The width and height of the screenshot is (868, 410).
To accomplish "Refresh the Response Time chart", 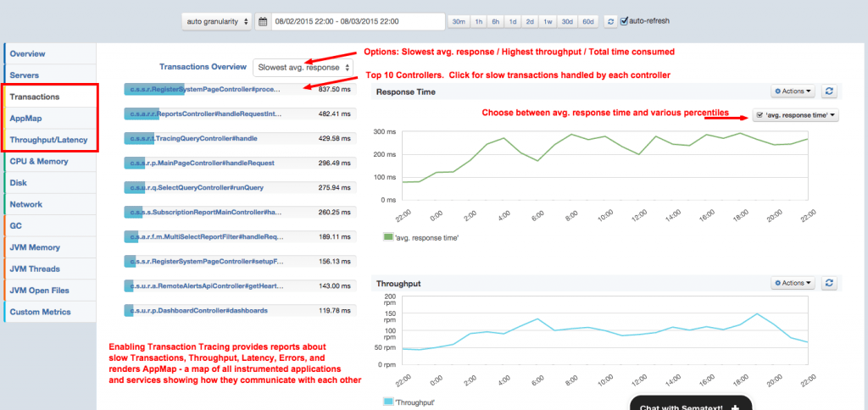I will point(830,91).
